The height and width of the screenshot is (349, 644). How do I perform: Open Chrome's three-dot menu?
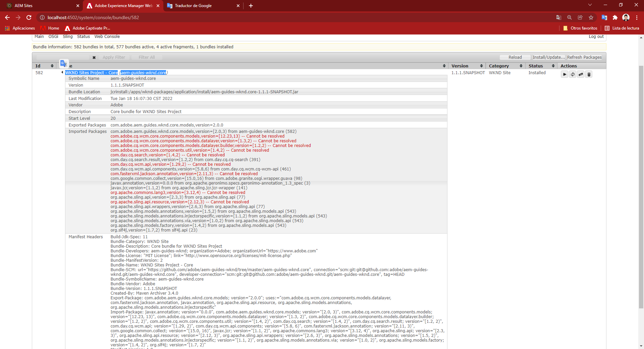pos(637,17)
